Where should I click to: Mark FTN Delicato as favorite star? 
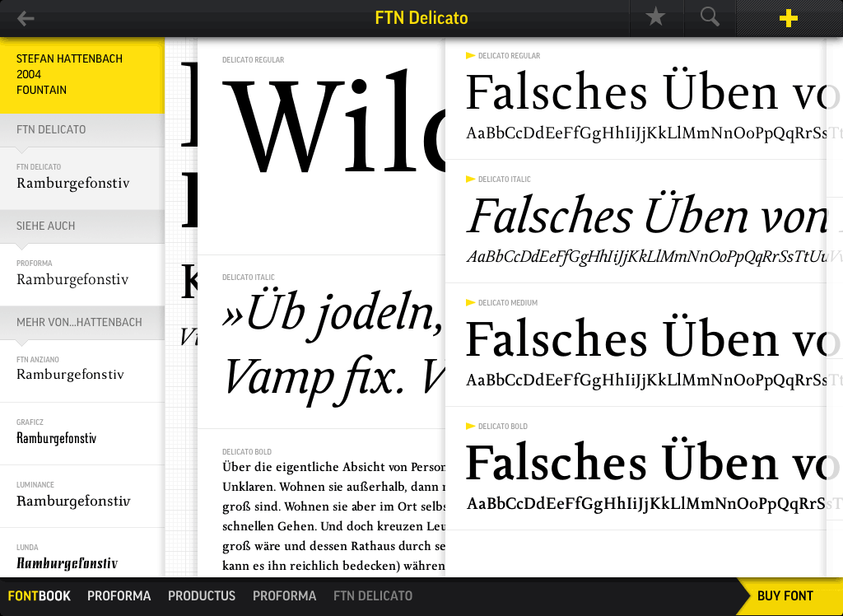click(x=655, y=17)
